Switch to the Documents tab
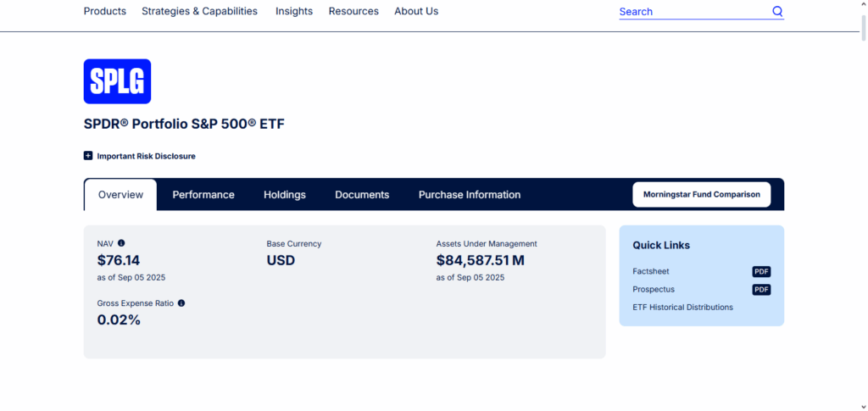The width and height of the screenshot is (868, 411). (362, 195)
